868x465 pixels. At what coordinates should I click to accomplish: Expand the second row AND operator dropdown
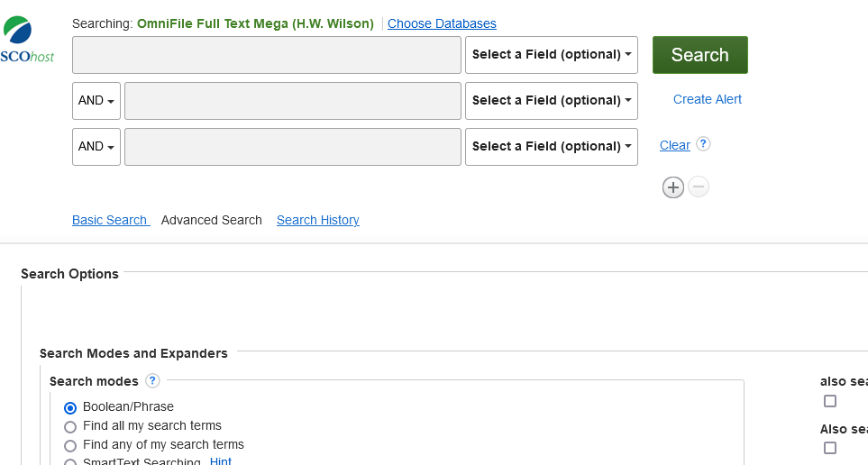click(x=96, y=101)
